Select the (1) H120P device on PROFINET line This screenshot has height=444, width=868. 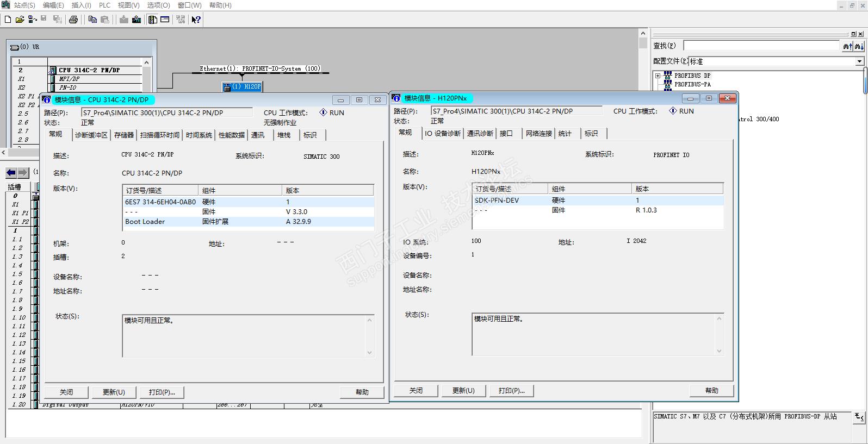click(242, 86)
